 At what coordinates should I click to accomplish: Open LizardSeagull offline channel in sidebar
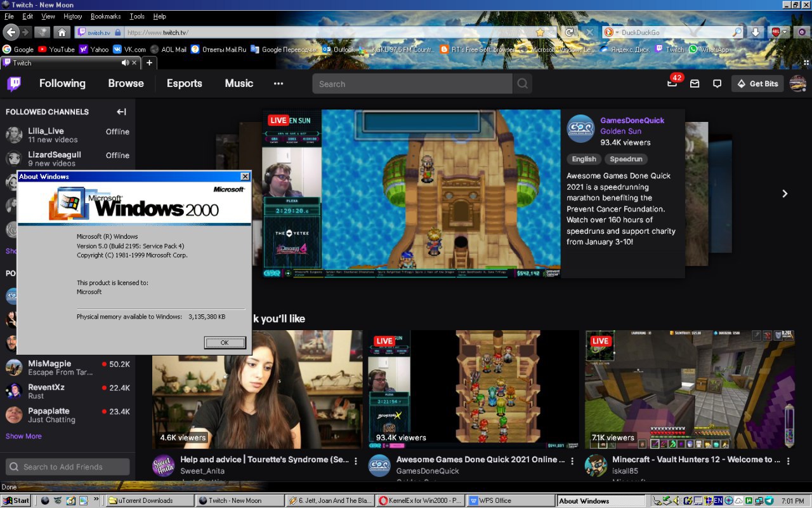coord(68,158)
